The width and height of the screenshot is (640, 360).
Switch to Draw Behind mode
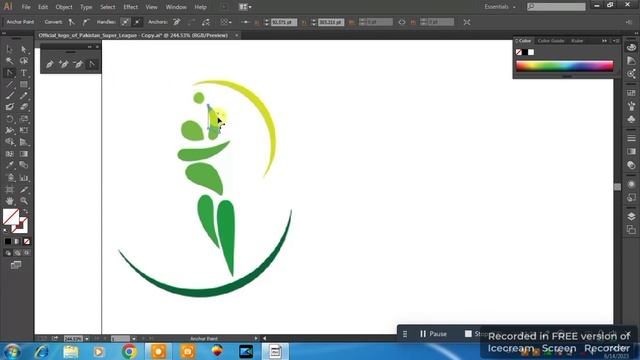[x=17, y=253]
